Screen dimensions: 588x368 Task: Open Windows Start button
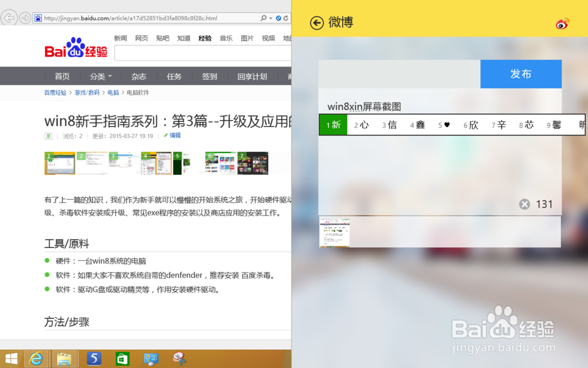coord(11,359)
